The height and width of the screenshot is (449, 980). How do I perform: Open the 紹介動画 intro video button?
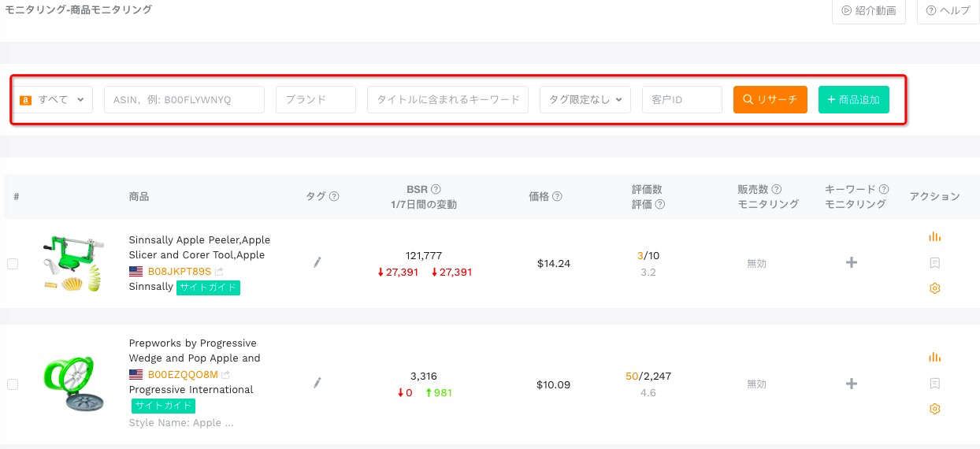coord(869,11)
